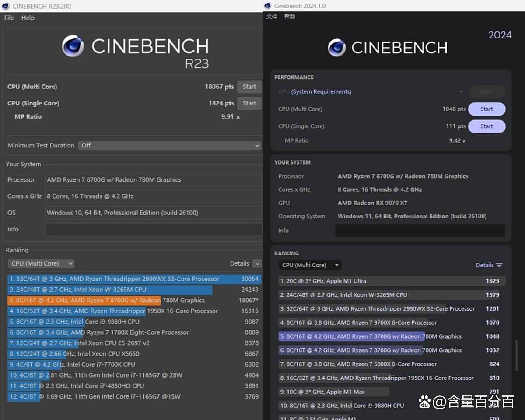Click the Details filter lines icon in 2024
The image size is (525, 420).
click(x=499, y=265)
